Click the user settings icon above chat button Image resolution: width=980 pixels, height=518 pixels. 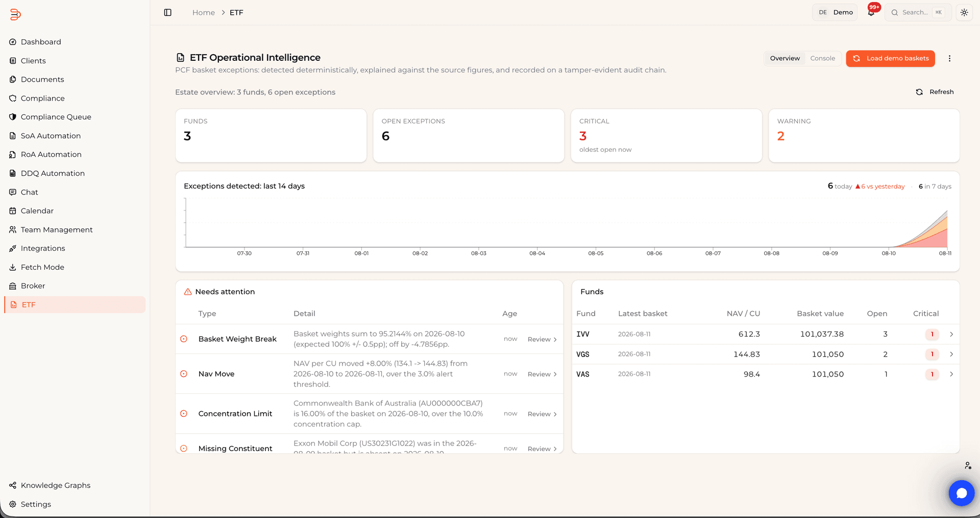[x=968, y=465]
